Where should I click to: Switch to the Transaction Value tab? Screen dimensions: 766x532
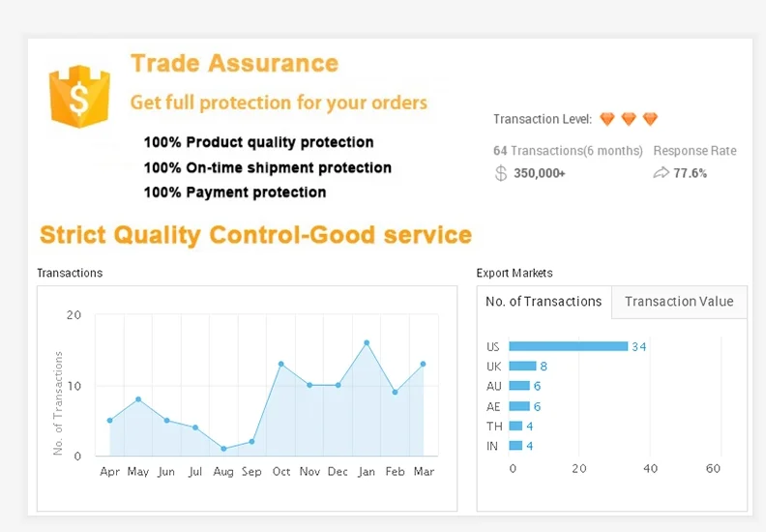tap(679, 302)
